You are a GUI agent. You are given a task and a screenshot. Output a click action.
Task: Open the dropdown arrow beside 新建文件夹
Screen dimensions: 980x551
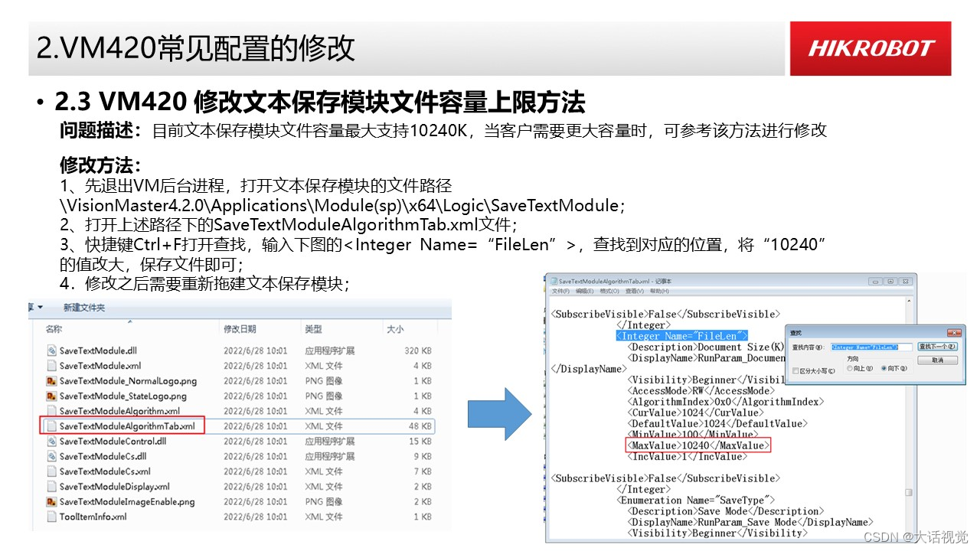click(40, 307)
